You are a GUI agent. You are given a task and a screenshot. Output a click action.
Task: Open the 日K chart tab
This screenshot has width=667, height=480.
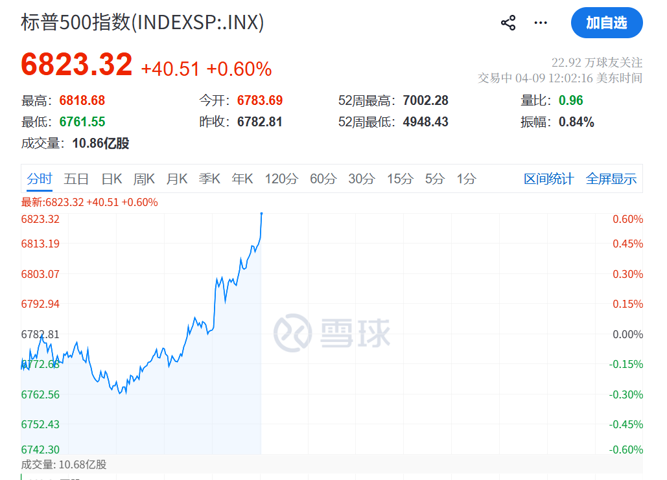click(110, 179)
